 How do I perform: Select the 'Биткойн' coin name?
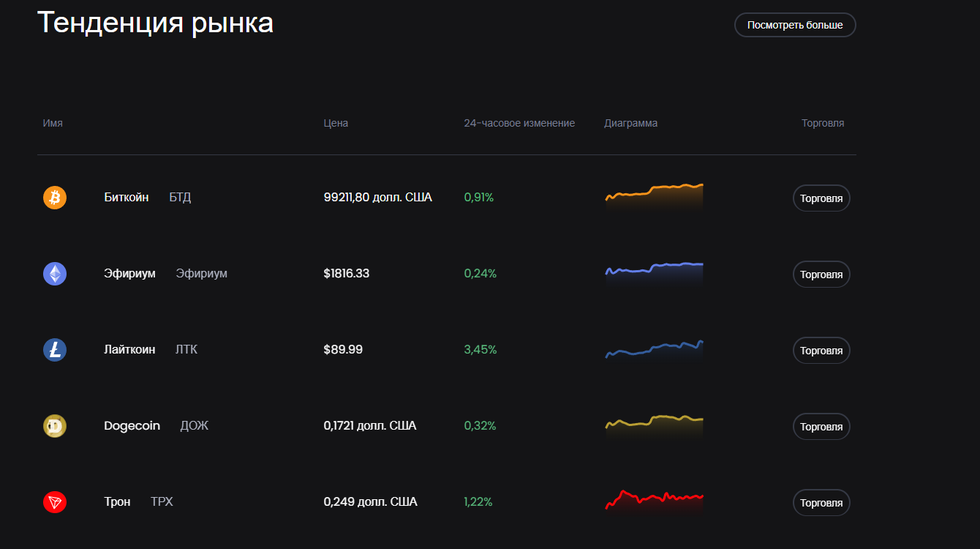127,197
